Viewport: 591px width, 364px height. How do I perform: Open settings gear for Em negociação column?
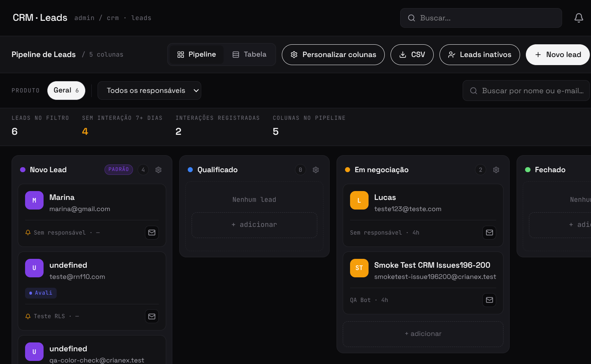pos(496,170)
